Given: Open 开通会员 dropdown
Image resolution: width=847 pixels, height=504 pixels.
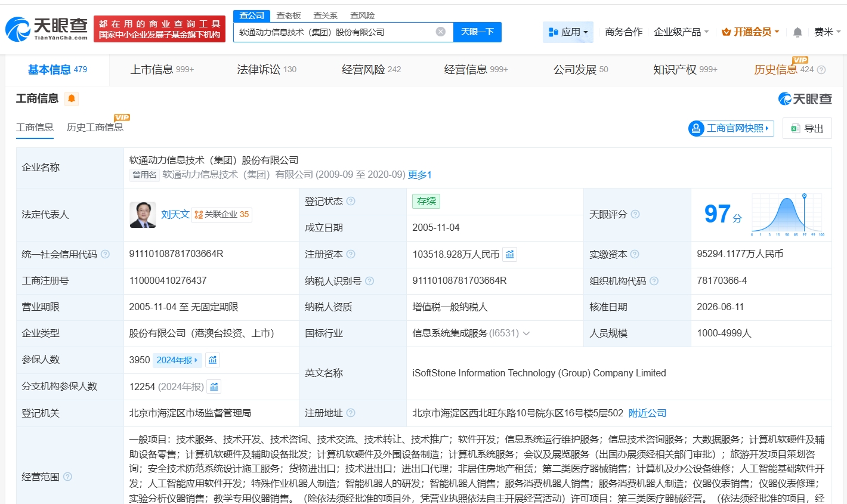Looking at the screenshot, I should [x=750, y=32].
